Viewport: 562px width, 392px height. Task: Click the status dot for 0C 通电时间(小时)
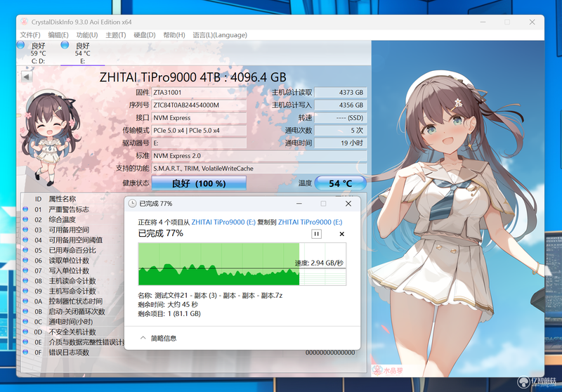click(25, 322)
